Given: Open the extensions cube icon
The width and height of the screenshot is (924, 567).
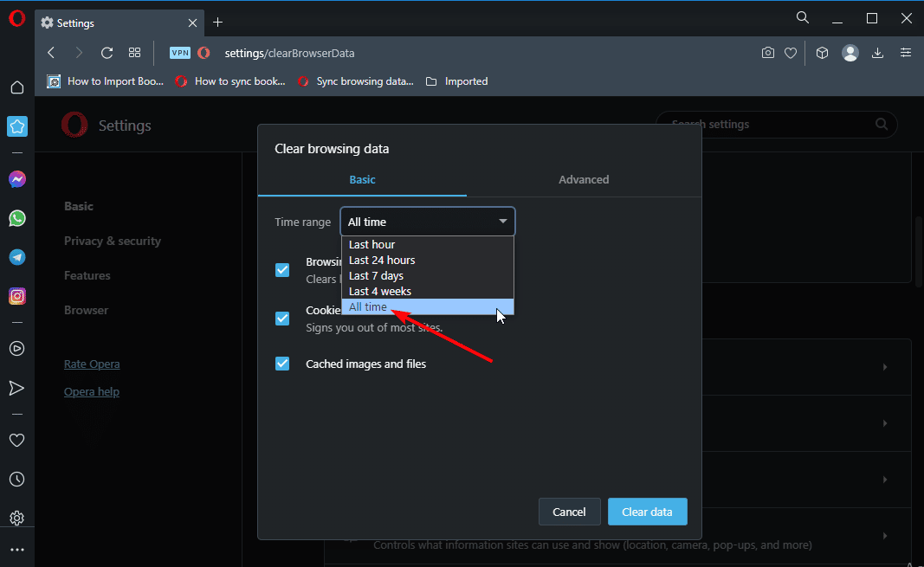Looking at the screenshot, I should [822, 53].
